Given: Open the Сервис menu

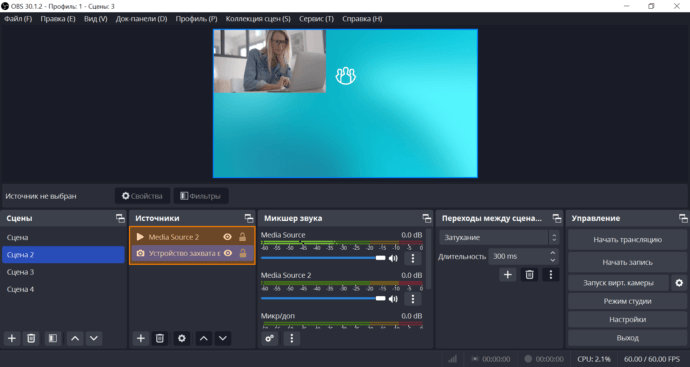Looking at the screenshot, I should coord(316,19).
